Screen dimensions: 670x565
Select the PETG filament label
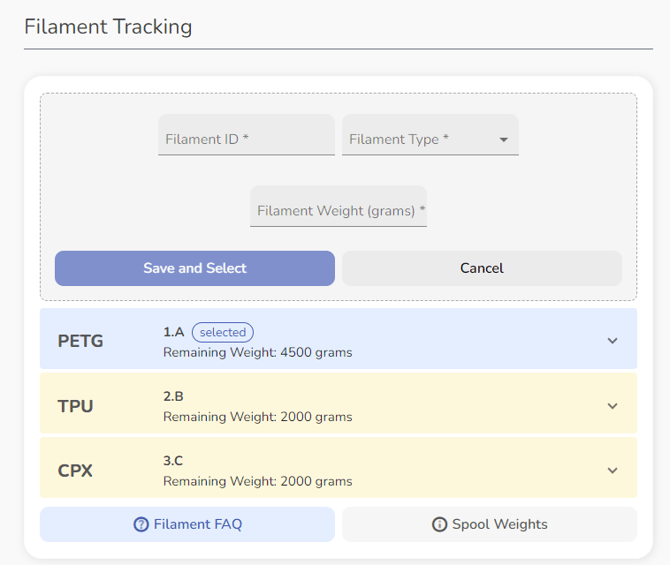pos(81,341)
